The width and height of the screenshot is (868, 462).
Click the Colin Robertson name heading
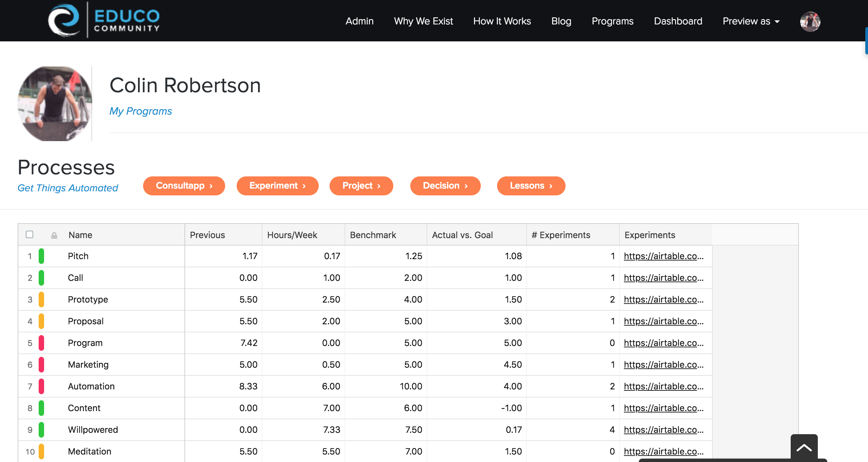click(x=185, y=85)
